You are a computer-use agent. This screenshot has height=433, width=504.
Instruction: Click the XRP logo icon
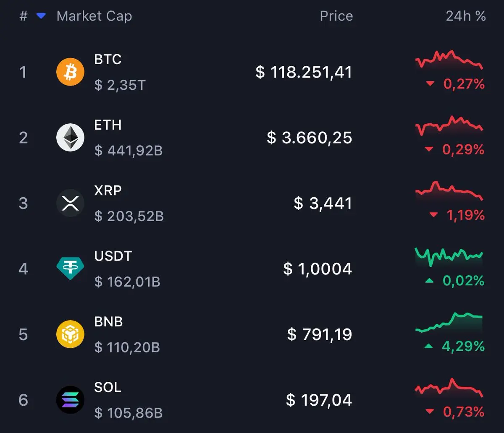pos(70,203)
